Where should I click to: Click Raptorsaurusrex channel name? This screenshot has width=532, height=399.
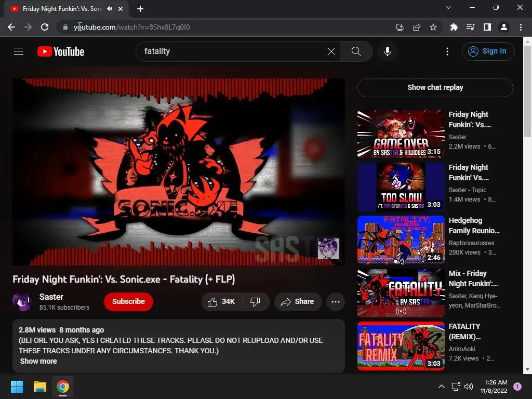(471, 243)
